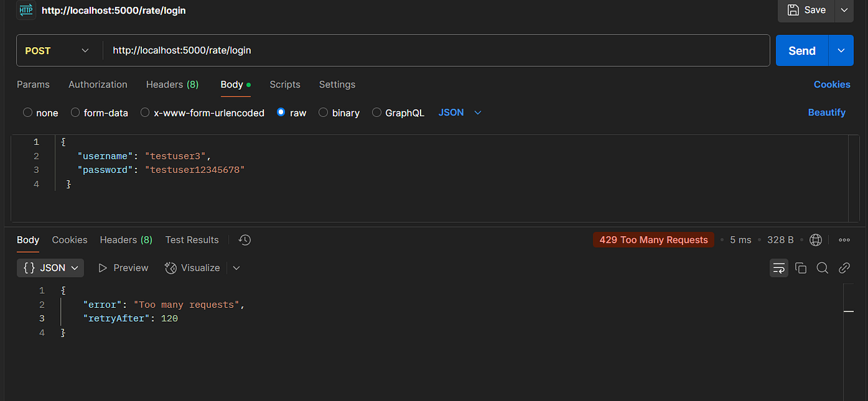The height and width of the screenshot is (401, 868).
Task: View network information via the globe icon
Action: pos(816,239)
